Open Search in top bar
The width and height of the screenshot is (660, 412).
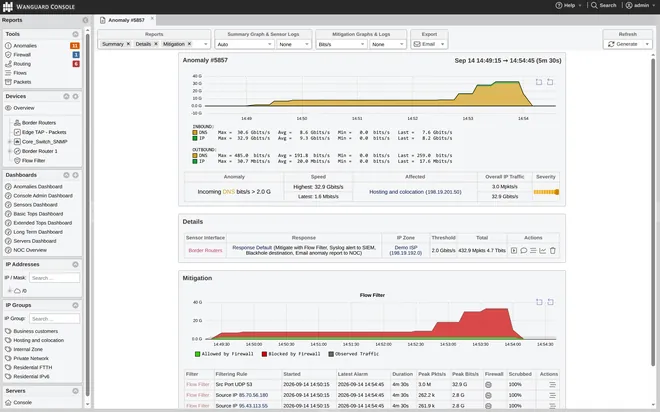point(604,5)
